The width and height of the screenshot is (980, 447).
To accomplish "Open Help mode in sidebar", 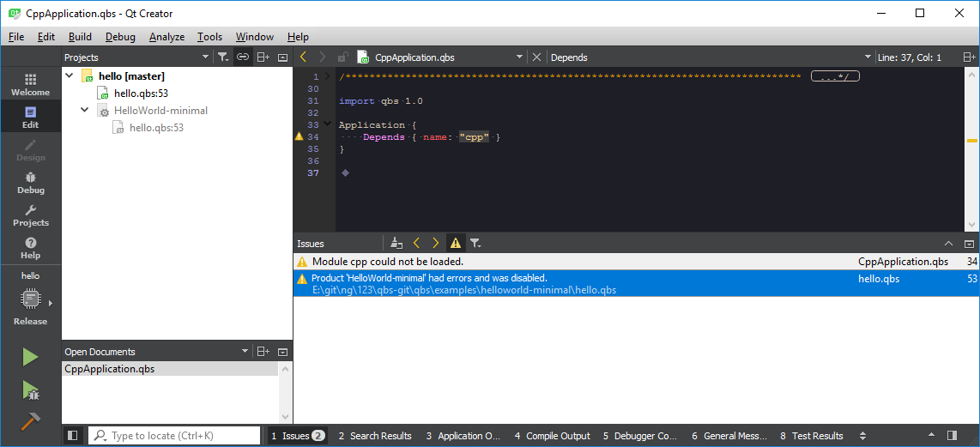I will coord(30,248).
